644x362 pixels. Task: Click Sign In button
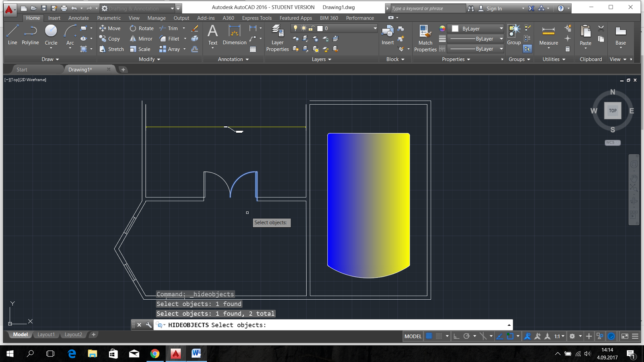tap(493, 8)
